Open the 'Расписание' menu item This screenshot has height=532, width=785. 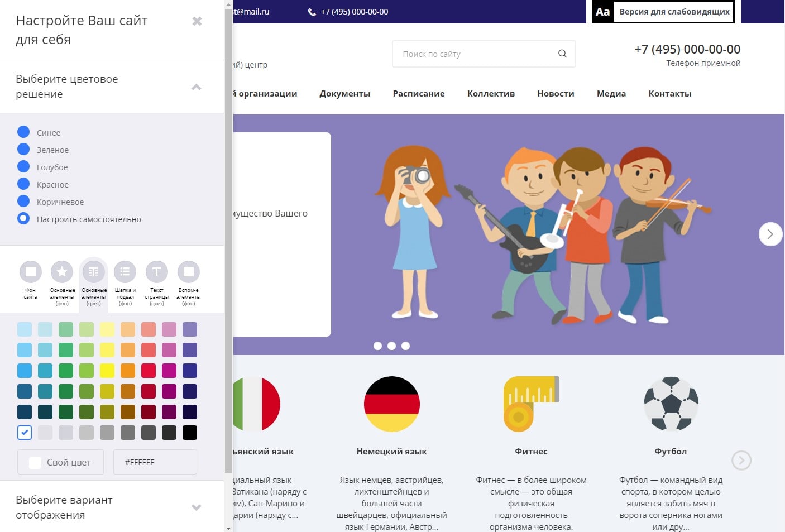pos(418,94)
